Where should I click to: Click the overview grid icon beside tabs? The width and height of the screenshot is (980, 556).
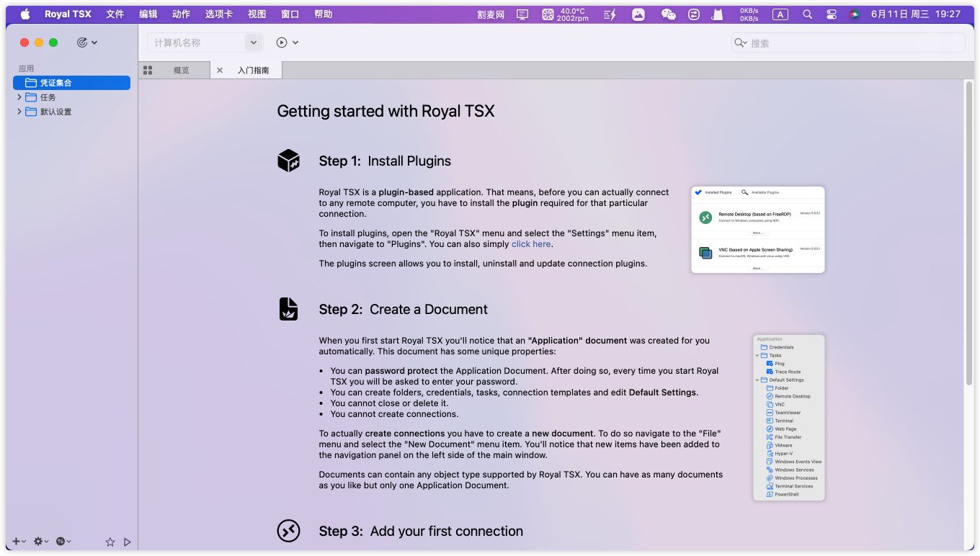pyautogui.click(x=148, y=70)
